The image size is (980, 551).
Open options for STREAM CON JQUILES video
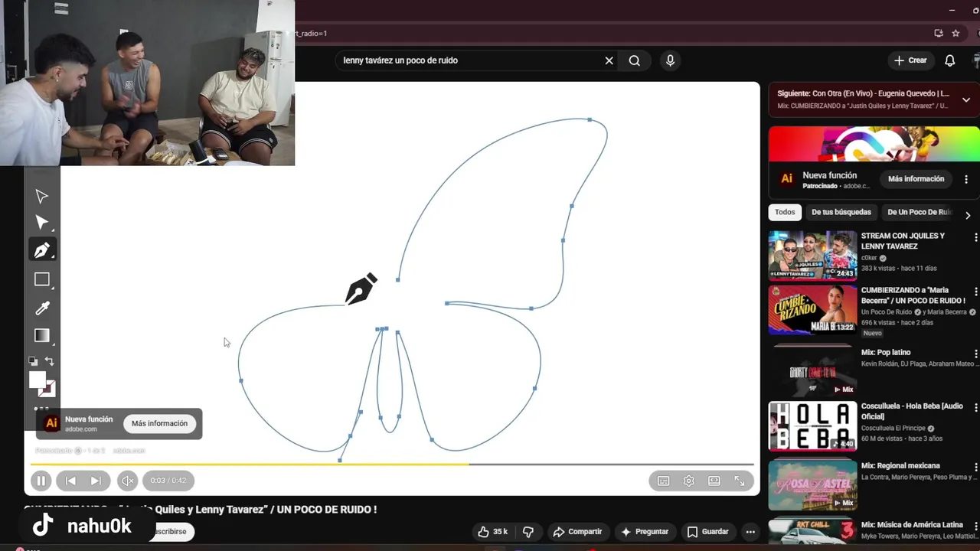(x=975, y=237)
